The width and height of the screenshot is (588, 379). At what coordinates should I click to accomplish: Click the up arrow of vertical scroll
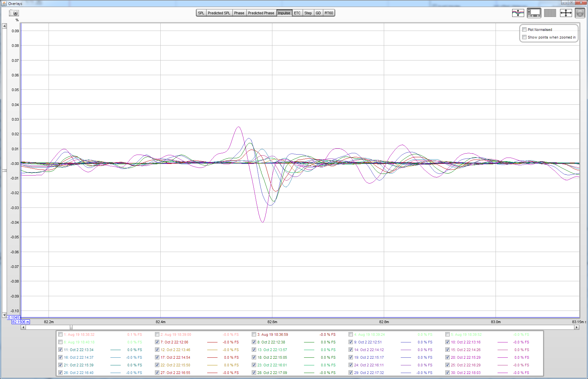[x=4, y=26]
